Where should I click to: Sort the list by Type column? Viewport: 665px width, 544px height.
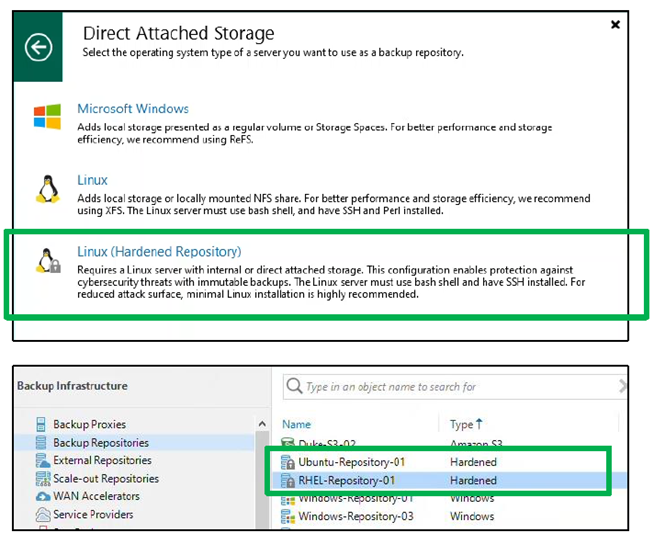tap(466, 424)
